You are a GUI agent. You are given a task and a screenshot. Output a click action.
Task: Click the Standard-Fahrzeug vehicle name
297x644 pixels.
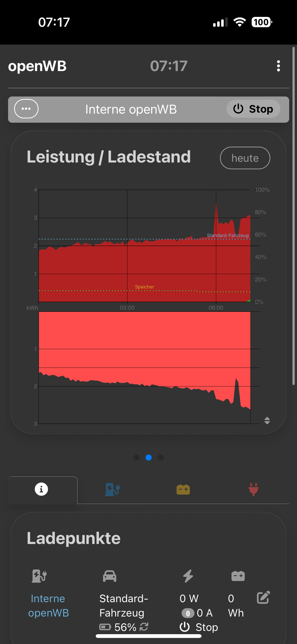tap(124, 606)
